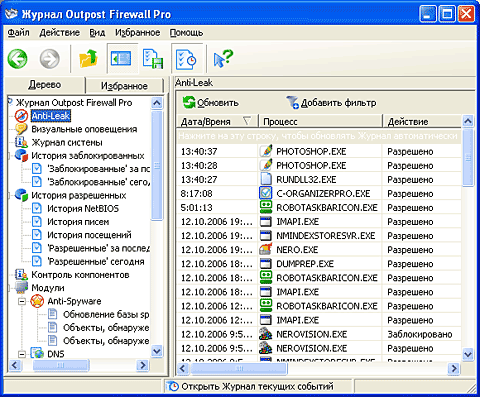Open the Вид menu
This screenshot has height=397, width=480.
pyautogui.click(x=97, y=33)
